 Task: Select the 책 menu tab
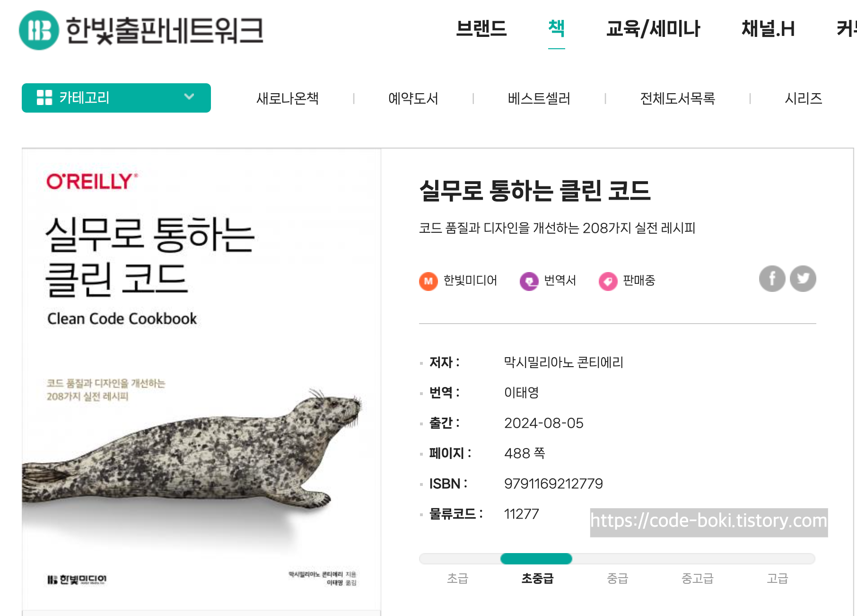(x=557, y=28)
